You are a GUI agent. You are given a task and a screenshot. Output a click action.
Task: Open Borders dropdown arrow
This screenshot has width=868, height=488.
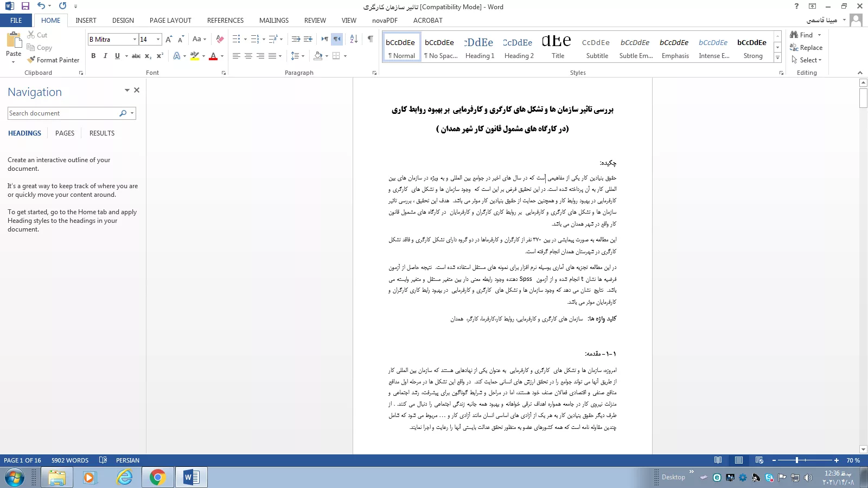[345, 56]
